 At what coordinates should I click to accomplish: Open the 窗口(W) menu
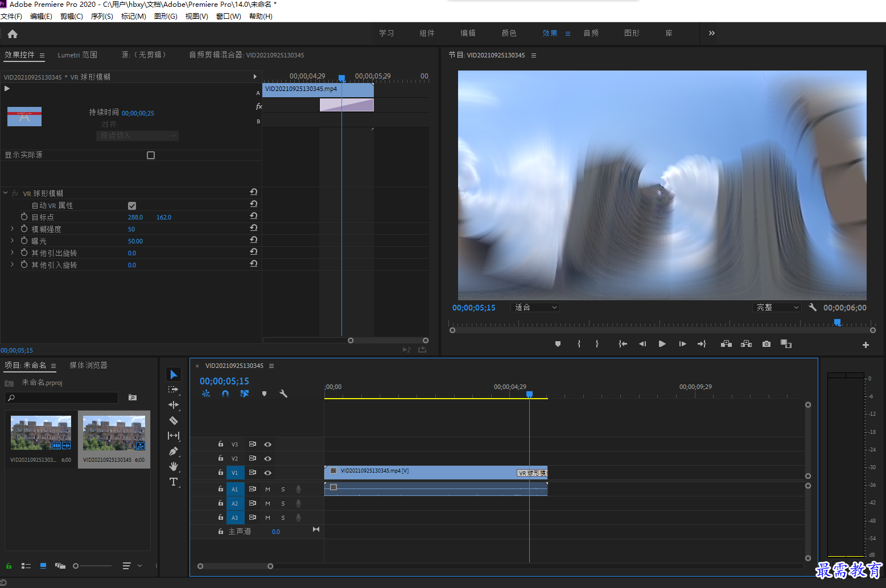(x=228, y=16)
